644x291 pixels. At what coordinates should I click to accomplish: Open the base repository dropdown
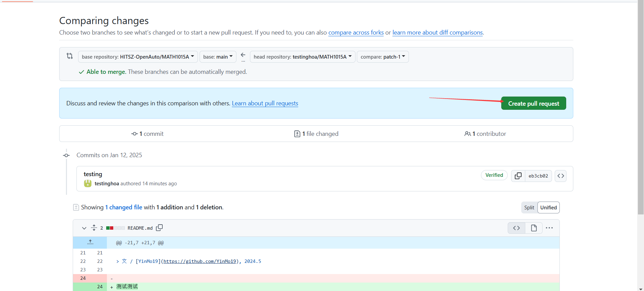(x=138, y=57)
